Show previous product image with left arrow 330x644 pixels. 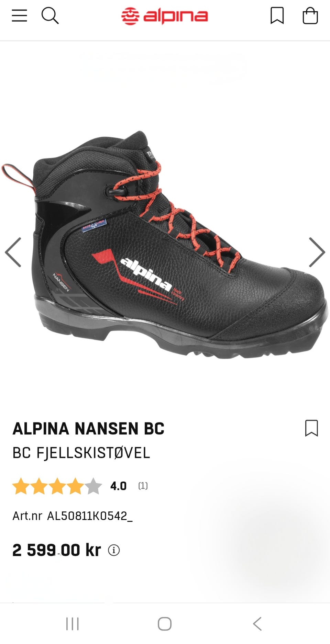point(13,252)
